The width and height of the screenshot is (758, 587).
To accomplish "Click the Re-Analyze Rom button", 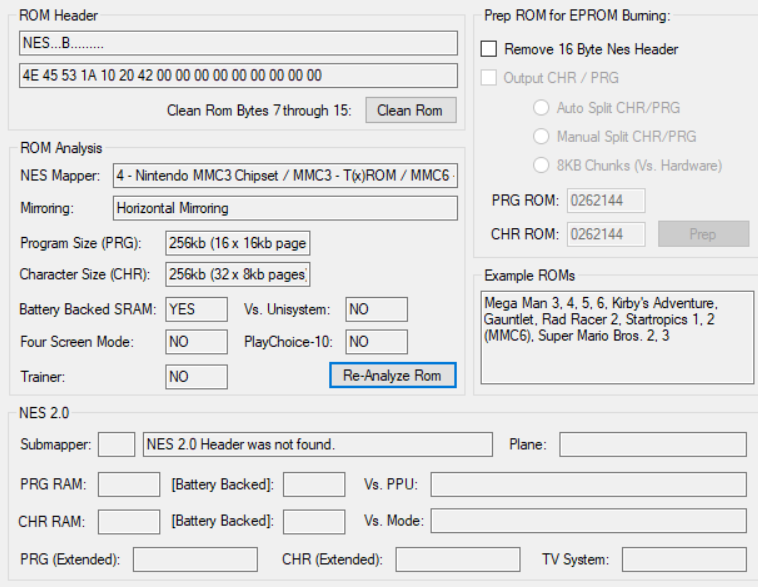I will 393,375.
